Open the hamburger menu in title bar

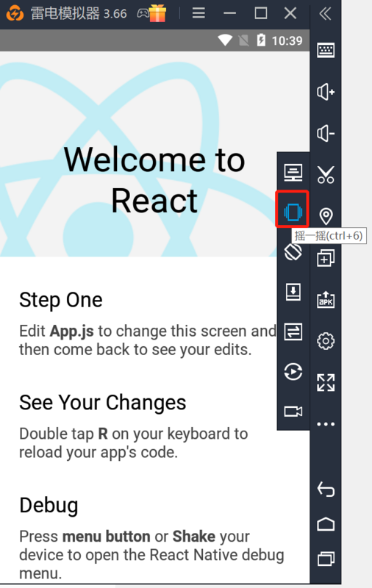pos(198,13)
